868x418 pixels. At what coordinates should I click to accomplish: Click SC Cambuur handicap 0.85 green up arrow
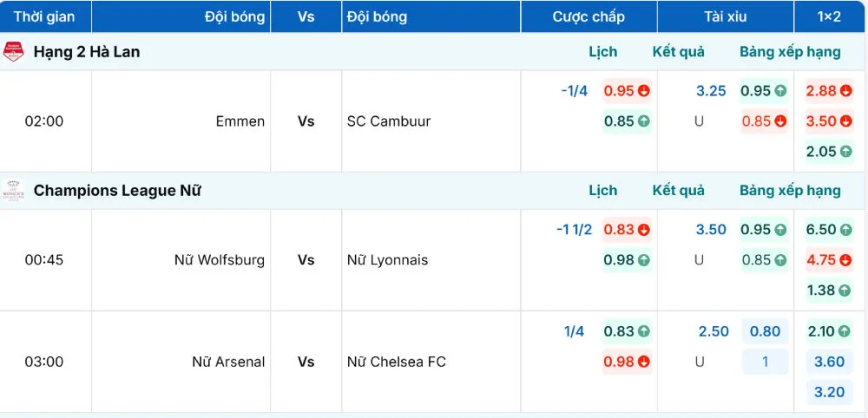click(x=644, y=121)
